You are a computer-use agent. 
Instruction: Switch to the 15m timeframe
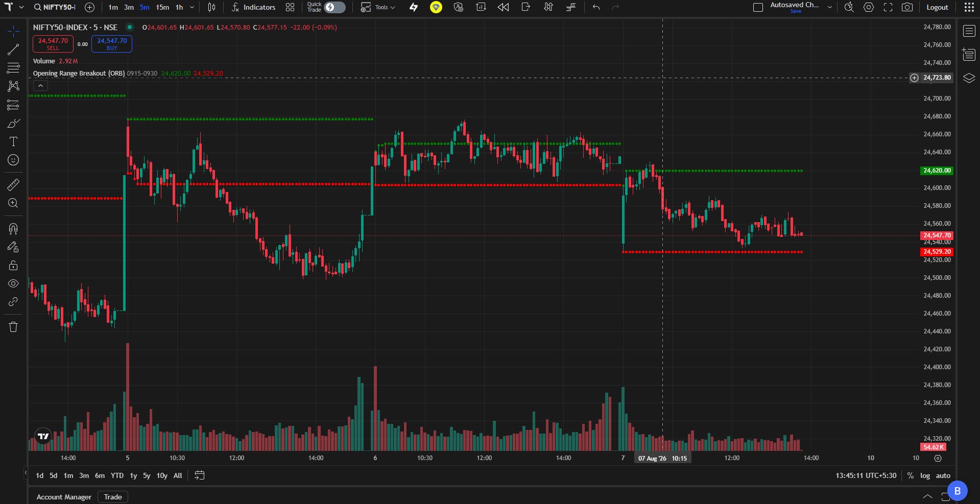point(162,7)
